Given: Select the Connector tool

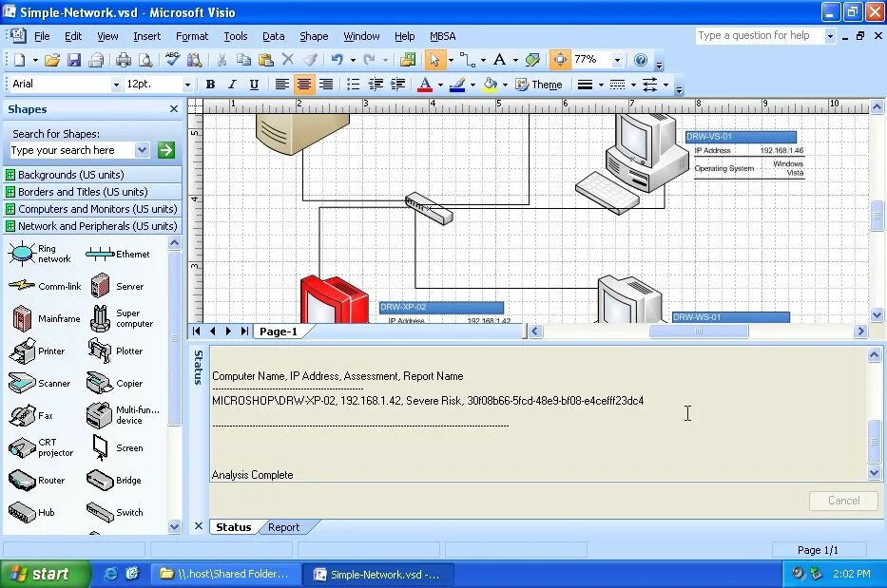Looking at the screenshot, I should point(467,59).
